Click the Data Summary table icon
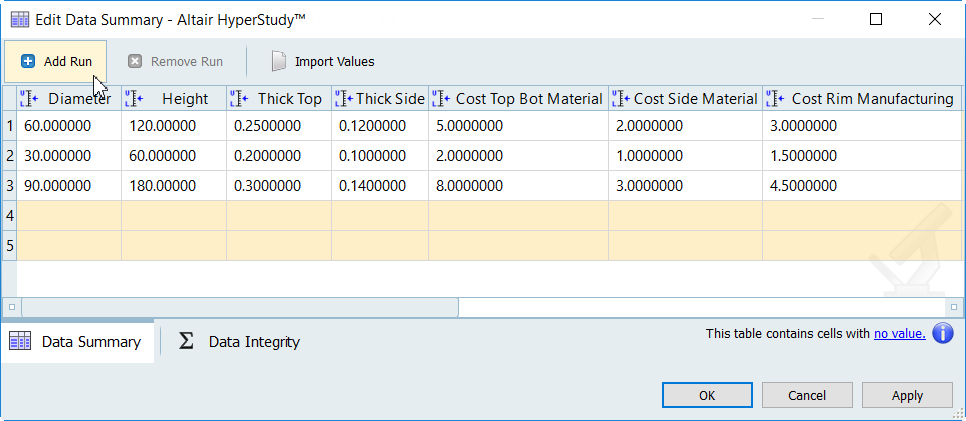This screenshot has width=966, height=421. (20, 342)
